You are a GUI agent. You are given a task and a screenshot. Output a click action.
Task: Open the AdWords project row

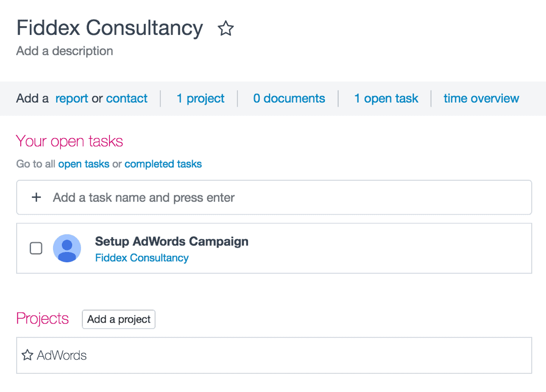coord(274,355)
